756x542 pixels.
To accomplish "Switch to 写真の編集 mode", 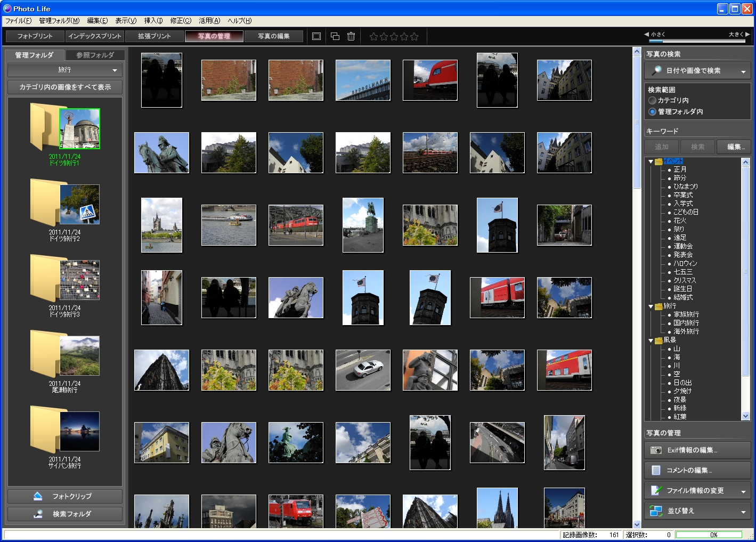I will coord(274,36).
